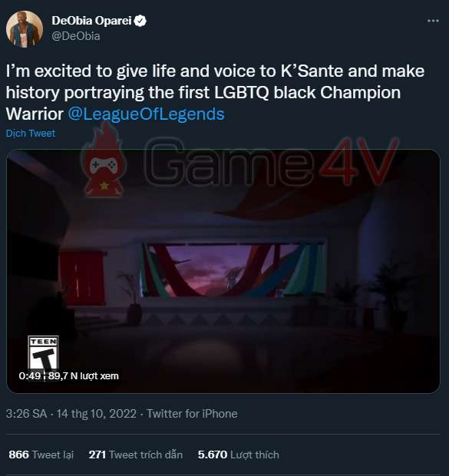Image resolution: width=449 pixels, height=476 pixels.
Task: Open DeObia Oparei's profile picture
Action: point(25,29)
